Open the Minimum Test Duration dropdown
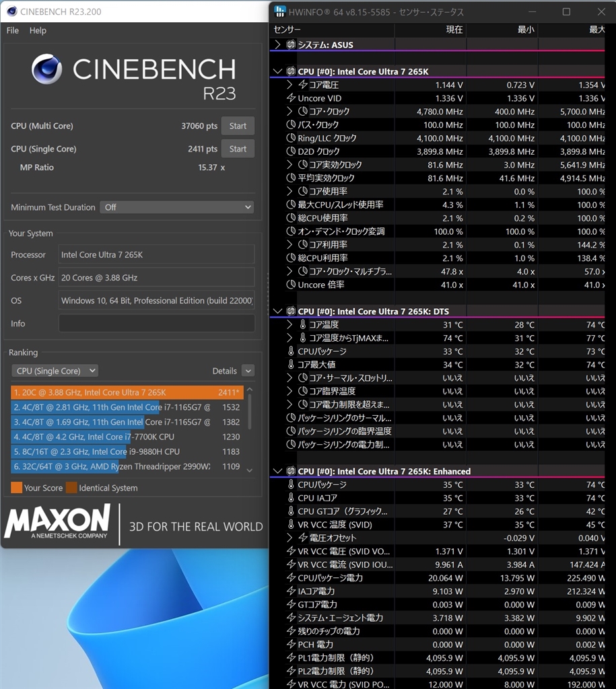 click(177, 207)
